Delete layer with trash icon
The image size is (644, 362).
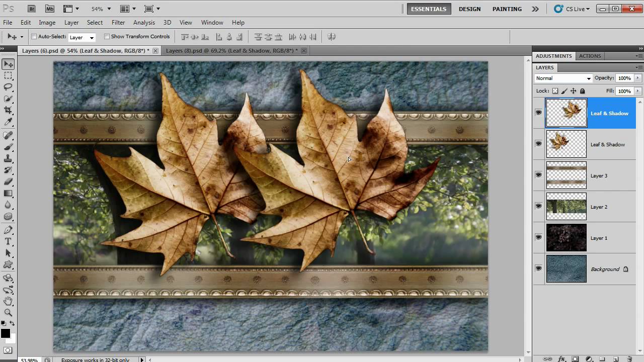(x=629, y=359)
